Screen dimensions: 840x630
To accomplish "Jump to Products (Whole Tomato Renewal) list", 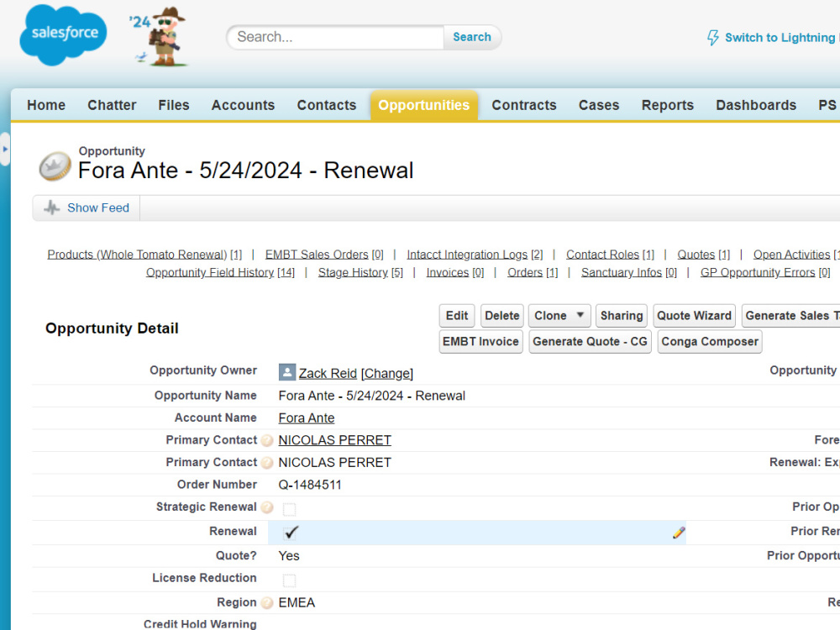I will (144, 255).
